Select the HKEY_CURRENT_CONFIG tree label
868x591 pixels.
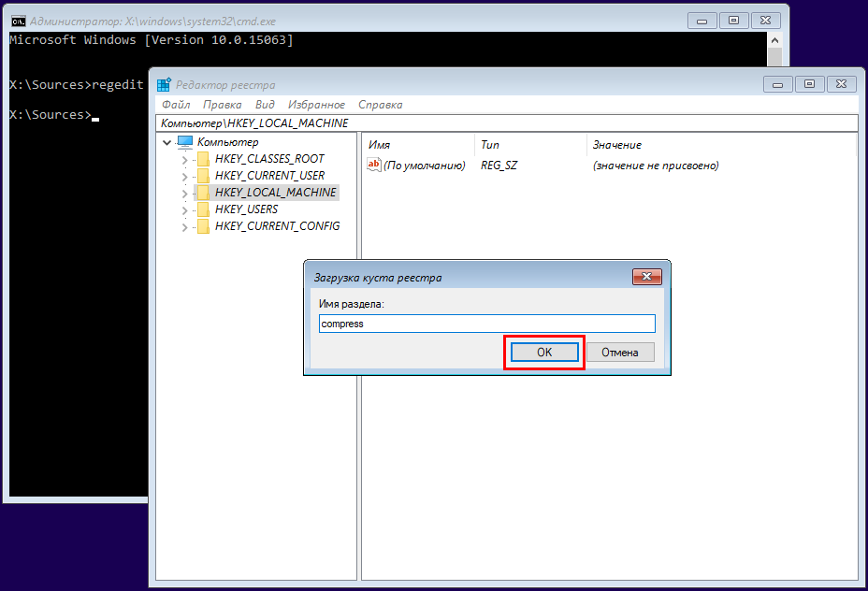click(x=278, y=225)
